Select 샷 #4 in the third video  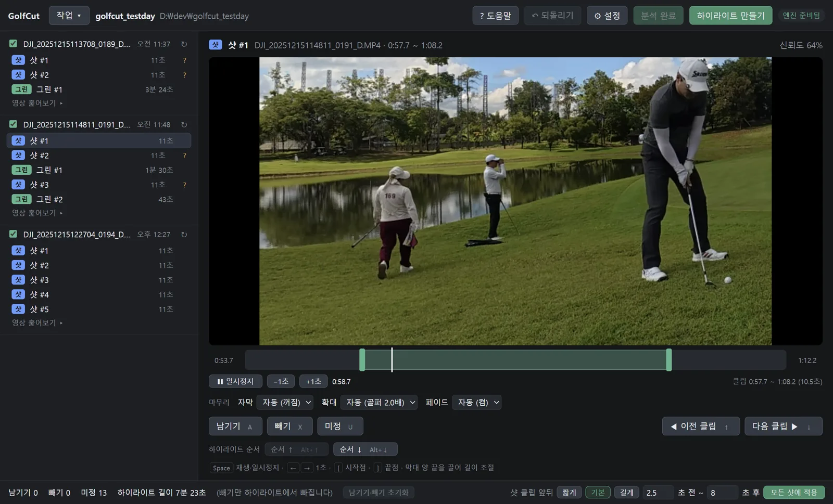(99, 294)
